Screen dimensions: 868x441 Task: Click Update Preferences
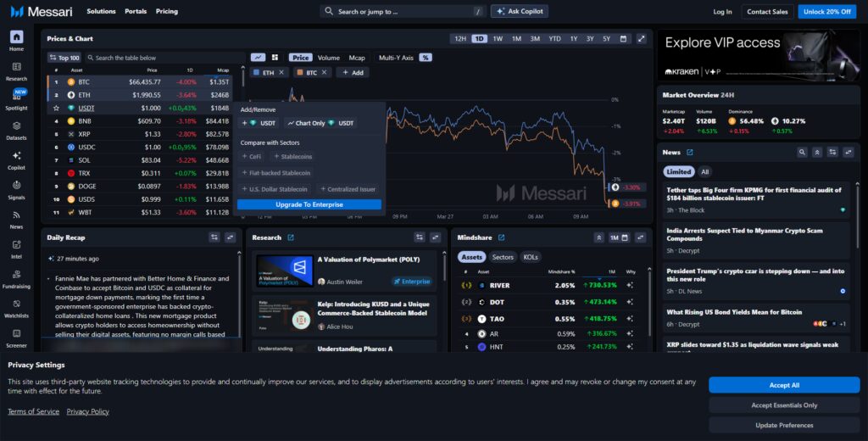click(x=784, y=426)
